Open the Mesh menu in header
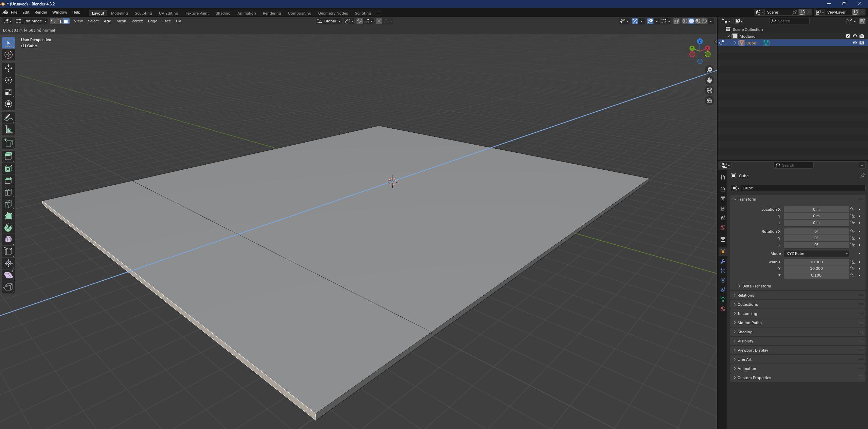 (121, 21)
